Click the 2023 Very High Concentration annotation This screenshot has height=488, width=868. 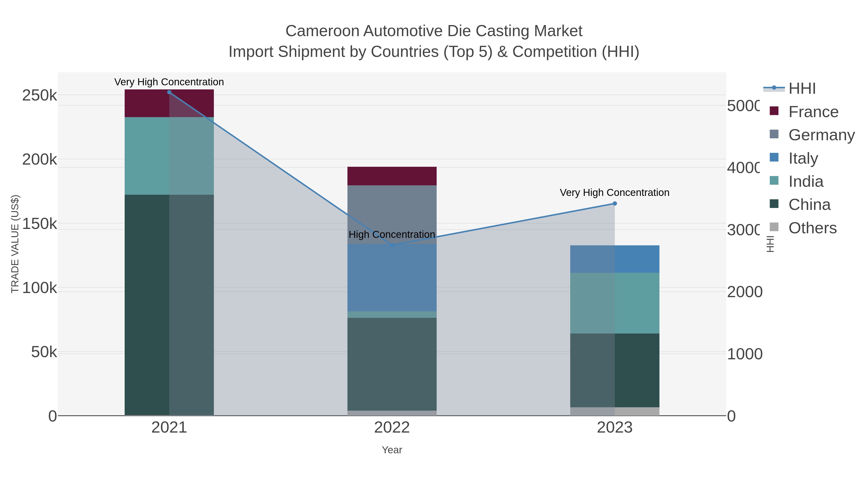[615, 193]
